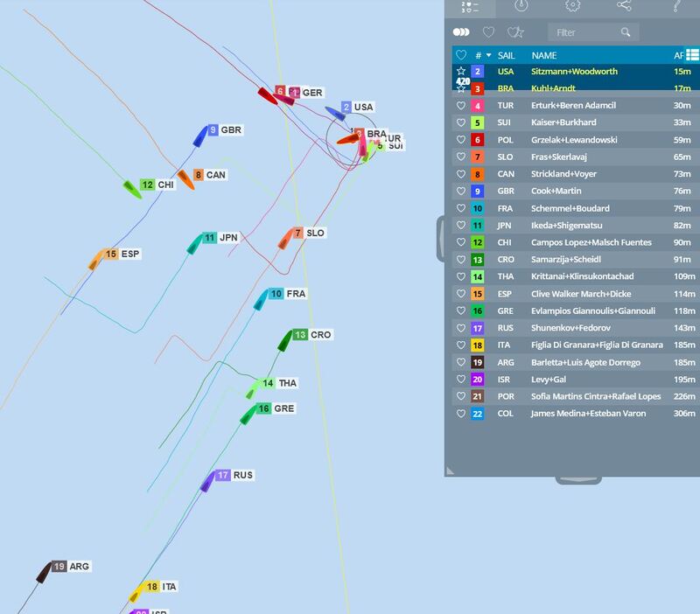Select the Kaiser+Burkhard row
The image size is (700, 614).
tap(563, 122)
